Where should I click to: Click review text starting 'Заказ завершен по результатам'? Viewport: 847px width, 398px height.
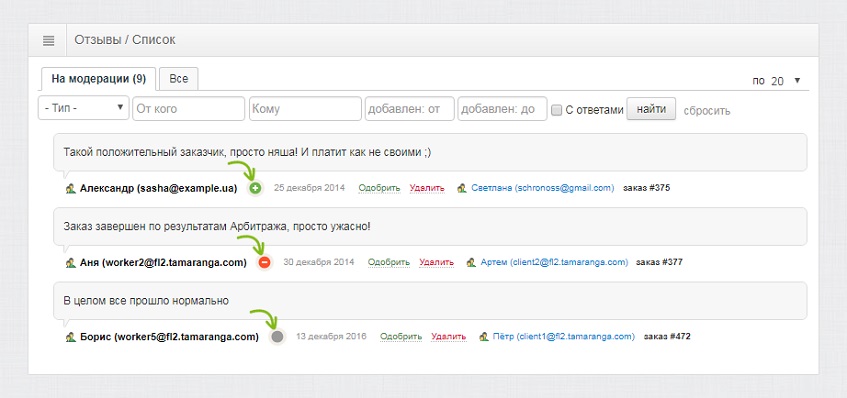click(x=217, y=227)
